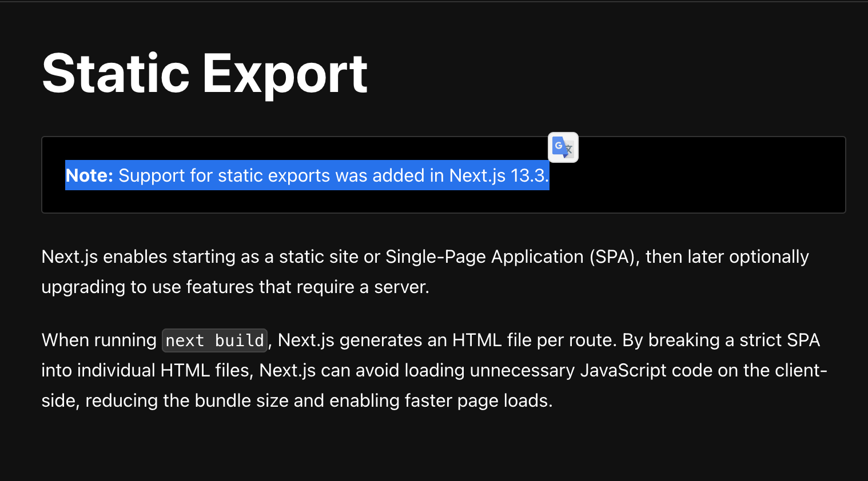
Task: Click "Single-Page Application" in first paragraph
Action: pos(484,257)
